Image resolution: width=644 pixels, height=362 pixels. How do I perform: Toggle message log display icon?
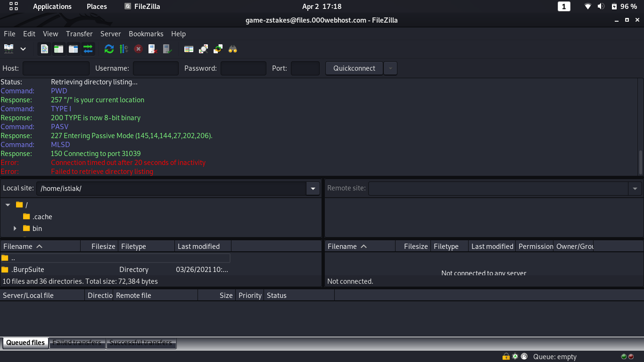pyautogui.click(x=44, y=49)
